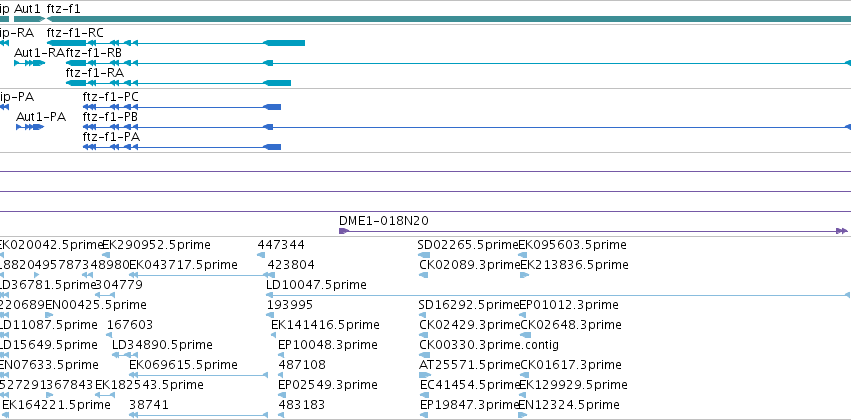Select the DME1-018N20 feature label
Viewport: 851px width, 420px height.
[x=384, y=221]
